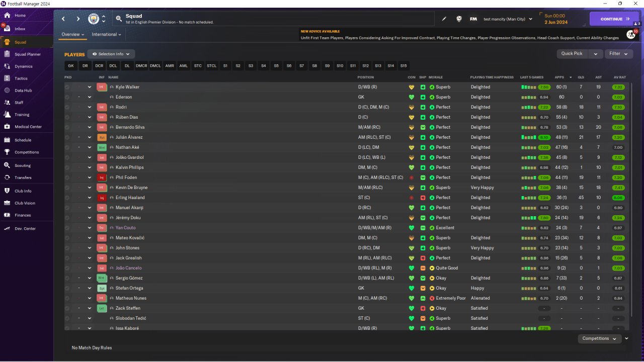
Task: Click Phil Foden's Inj injury badge
Action: [102, 177]
